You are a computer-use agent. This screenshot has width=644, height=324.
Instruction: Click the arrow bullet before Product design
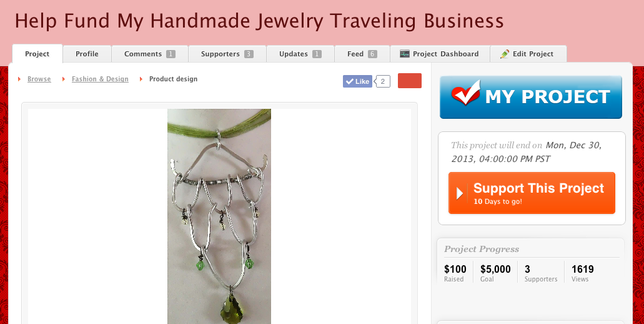(x=141, y=79)
